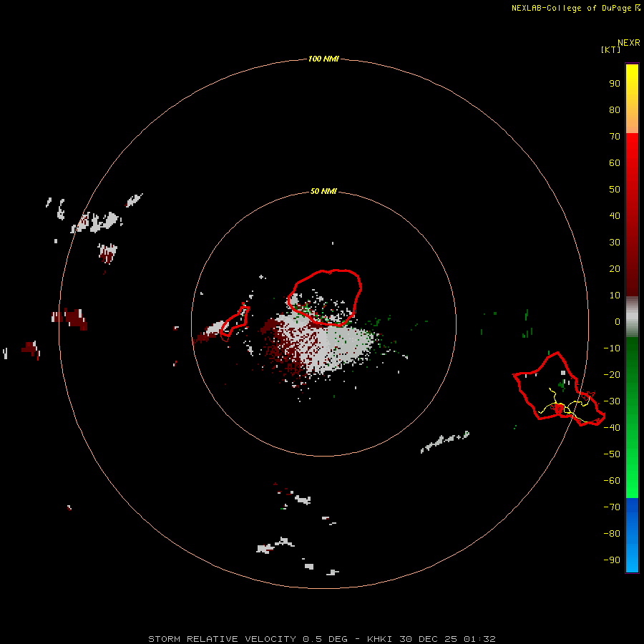Image resolution: width=644 pixels, height=644 pixels.
Task: Click the 50 NMI range ring label
Action: [323, 191]
